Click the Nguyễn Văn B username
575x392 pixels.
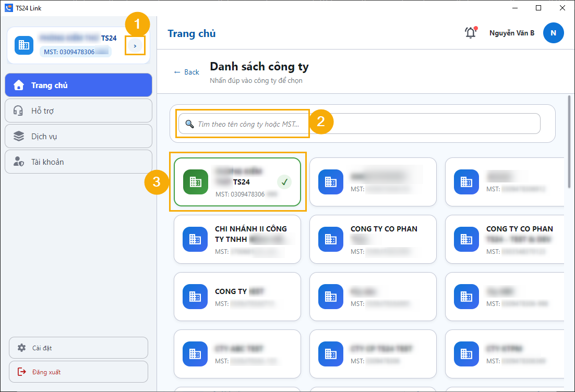tap(511, 33)
